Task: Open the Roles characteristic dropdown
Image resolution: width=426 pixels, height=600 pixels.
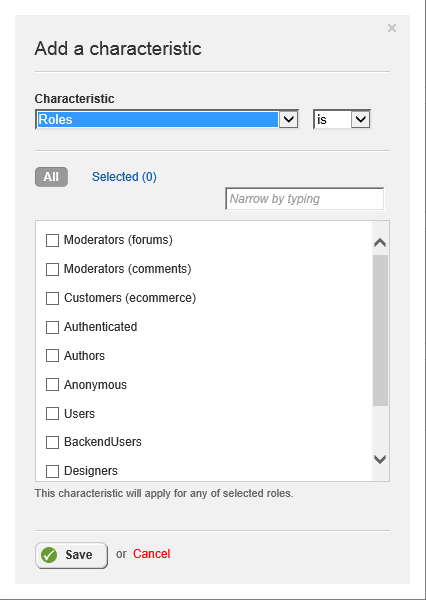Action: 167,119
